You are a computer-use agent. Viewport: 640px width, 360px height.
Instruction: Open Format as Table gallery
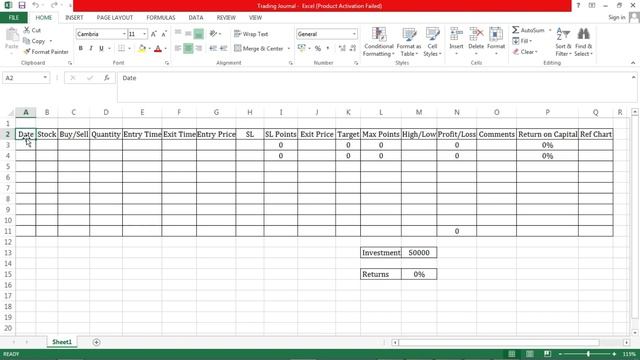(409, 42)
